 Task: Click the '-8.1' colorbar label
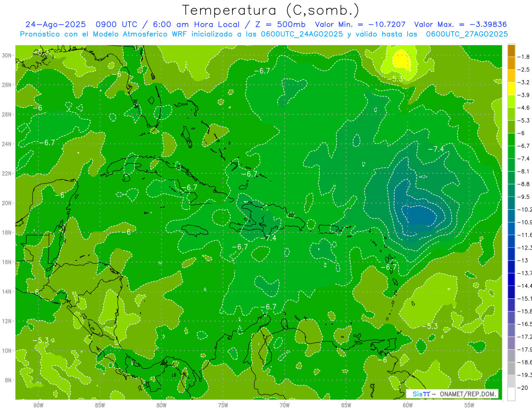click(524, 171)
